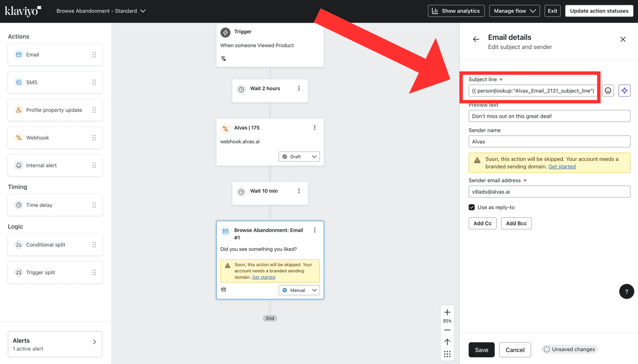This screenshot has width=638, height=364.
Task: Open options menu for Wait 2 hours
Action: tap(299, 88)
